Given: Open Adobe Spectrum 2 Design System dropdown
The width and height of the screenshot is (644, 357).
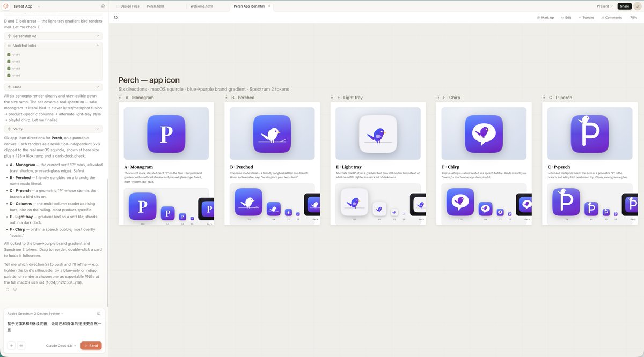Looking at the screenshot, I should (x=35, y=313).
